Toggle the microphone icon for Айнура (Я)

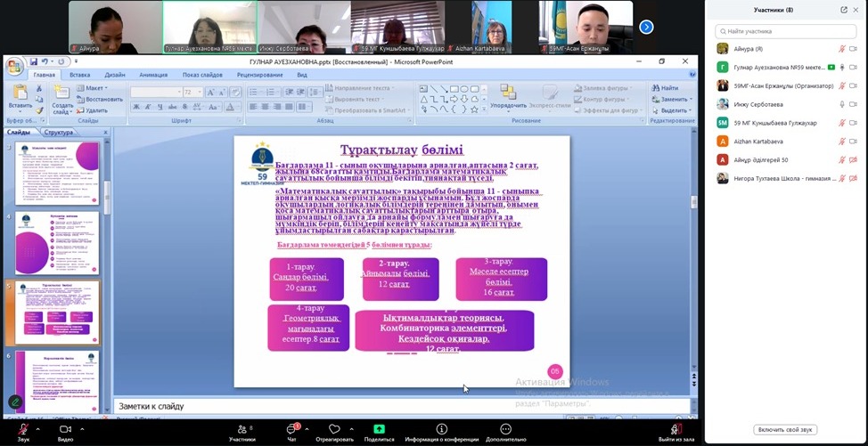pyautogui.click(x=842, y=49)
